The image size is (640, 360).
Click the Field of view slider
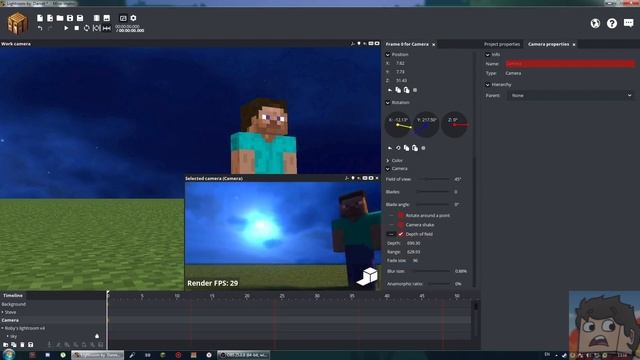(x=434, y=179)
